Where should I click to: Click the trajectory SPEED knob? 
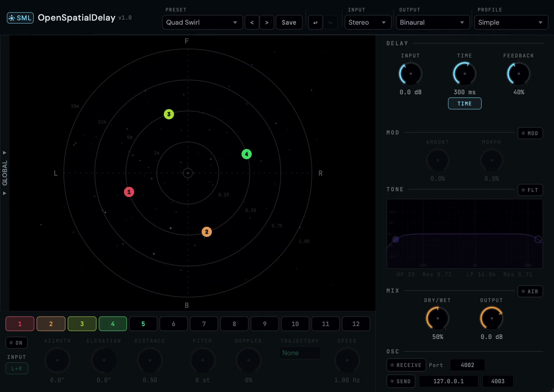347,360
